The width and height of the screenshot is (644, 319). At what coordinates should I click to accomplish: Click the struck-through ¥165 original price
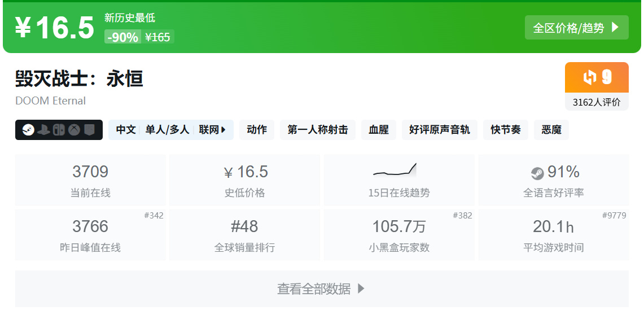[157, 37]
